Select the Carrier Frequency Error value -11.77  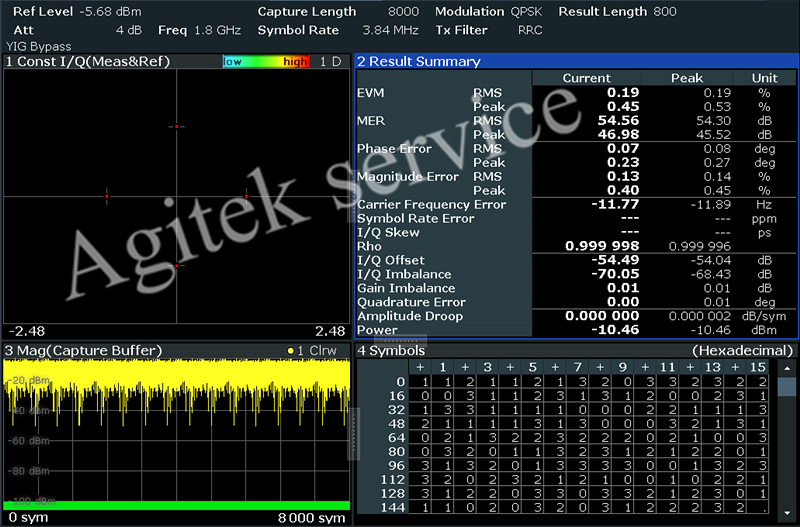pos(615,205)
